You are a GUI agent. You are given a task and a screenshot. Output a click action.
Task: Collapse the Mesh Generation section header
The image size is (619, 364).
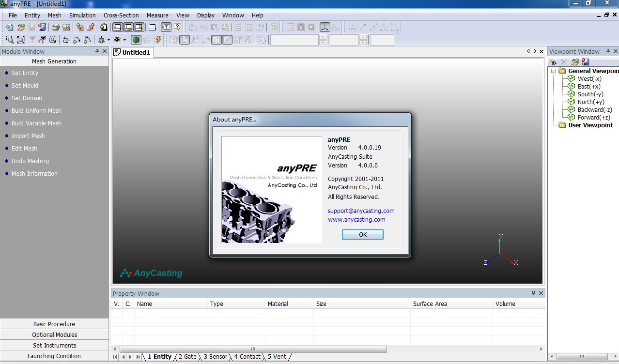click(54, 61)
